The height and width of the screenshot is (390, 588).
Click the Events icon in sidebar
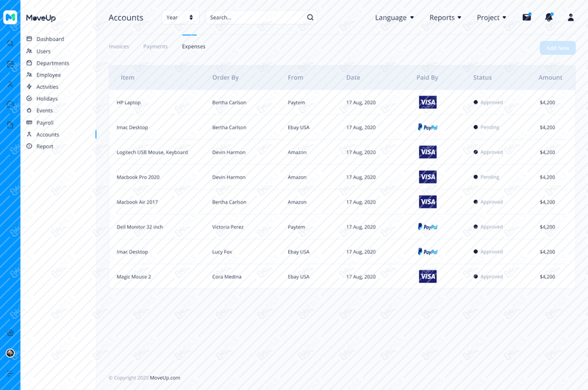pyautogui.click(x=29, y=110)
